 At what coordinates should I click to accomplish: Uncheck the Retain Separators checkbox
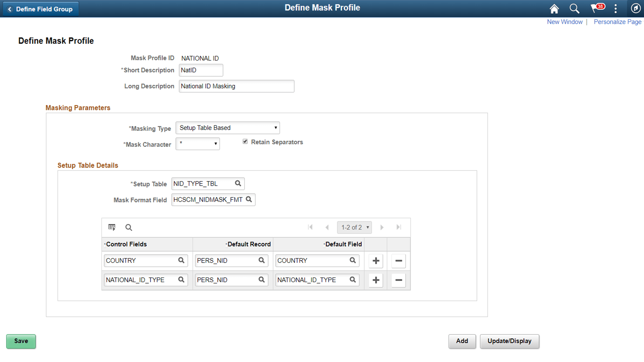(245, 141)
